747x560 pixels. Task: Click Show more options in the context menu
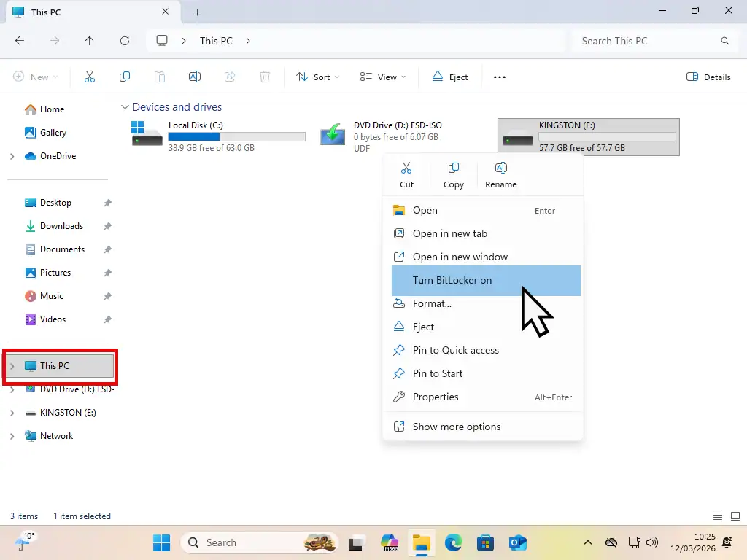[x=456, y=427]
